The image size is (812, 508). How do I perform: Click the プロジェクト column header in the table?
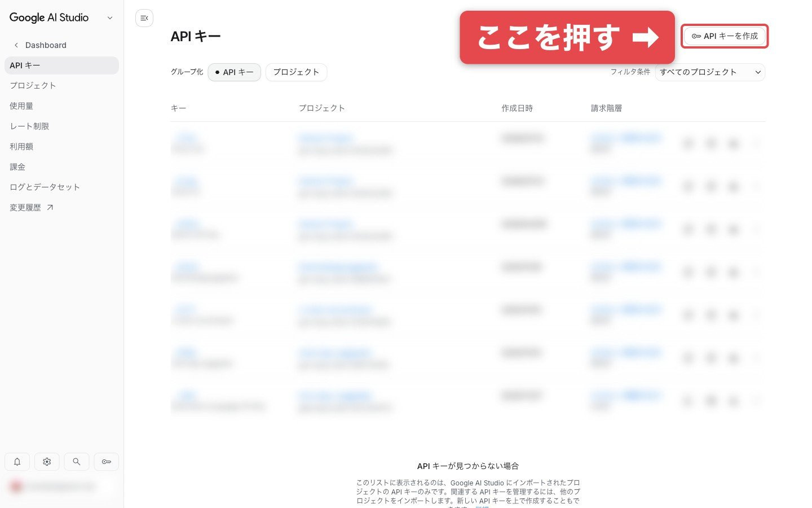click(x=321, y=108)
